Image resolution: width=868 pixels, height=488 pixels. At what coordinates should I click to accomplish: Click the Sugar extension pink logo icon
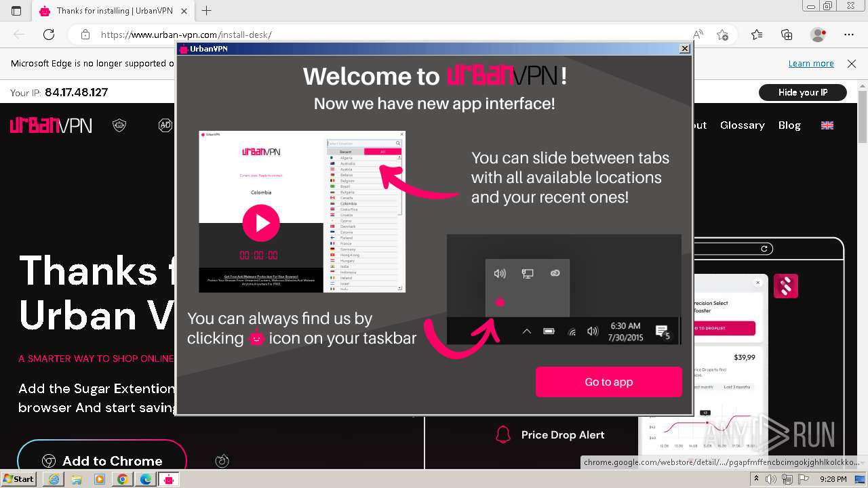786,286
